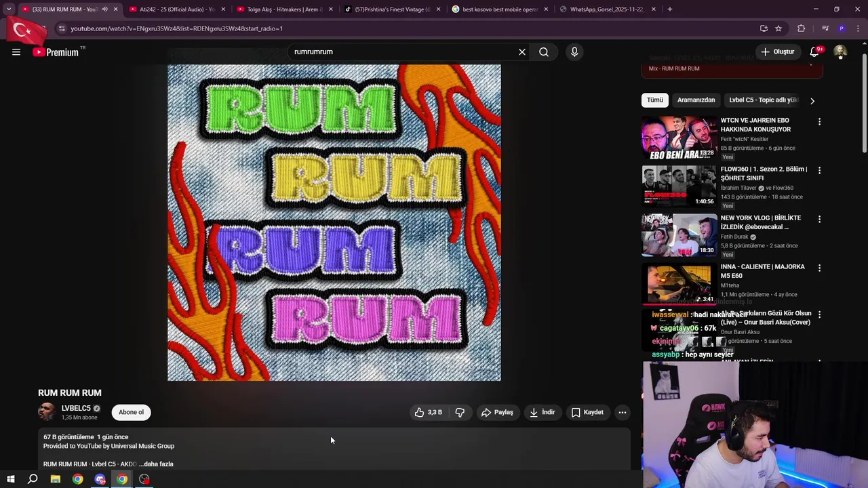Screen dimensions: 868x488
Task: Clear the search box with the X
Action: [522, 52]
